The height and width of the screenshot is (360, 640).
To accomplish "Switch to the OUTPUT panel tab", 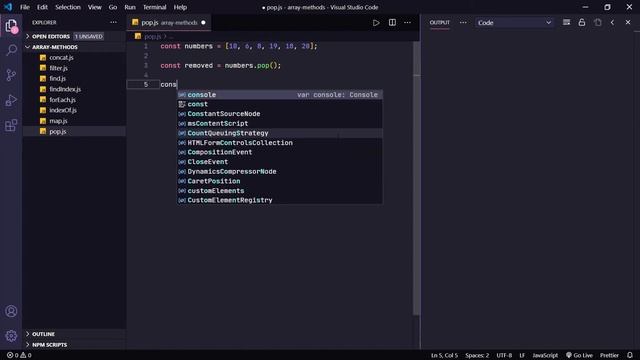I will pos(440,22).
